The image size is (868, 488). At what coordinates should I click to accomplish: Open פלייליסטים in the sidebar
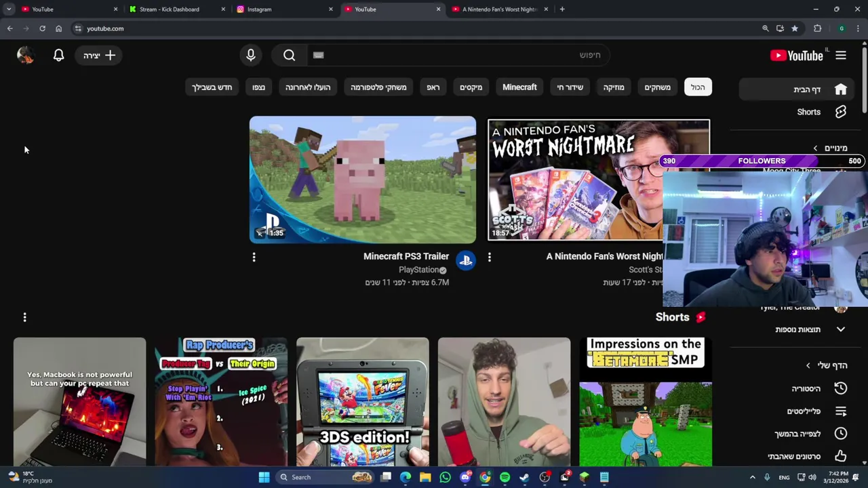[x=798, y=411]
